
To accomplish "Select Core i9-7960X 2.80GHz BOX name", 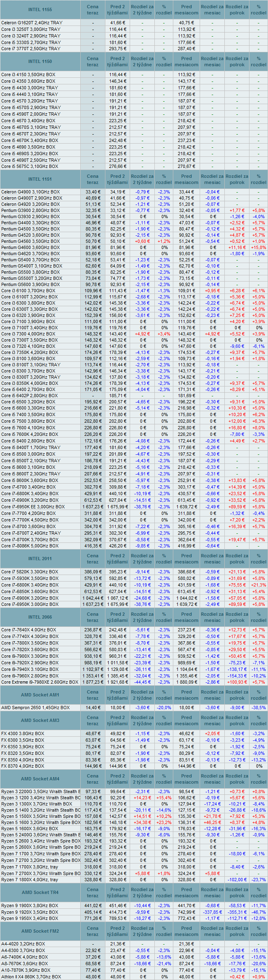I will (30, 676).
